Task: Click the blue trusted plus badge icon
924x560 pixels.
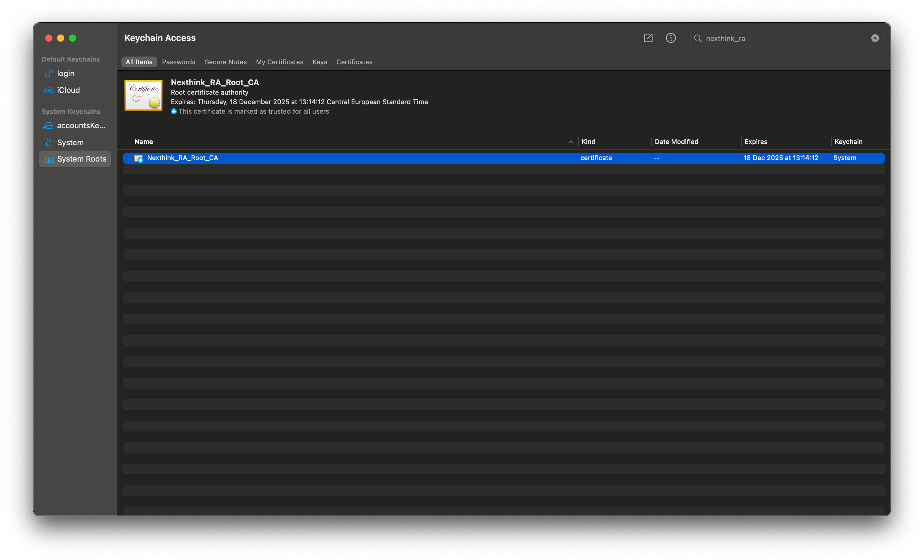Action: click(174, 111)
